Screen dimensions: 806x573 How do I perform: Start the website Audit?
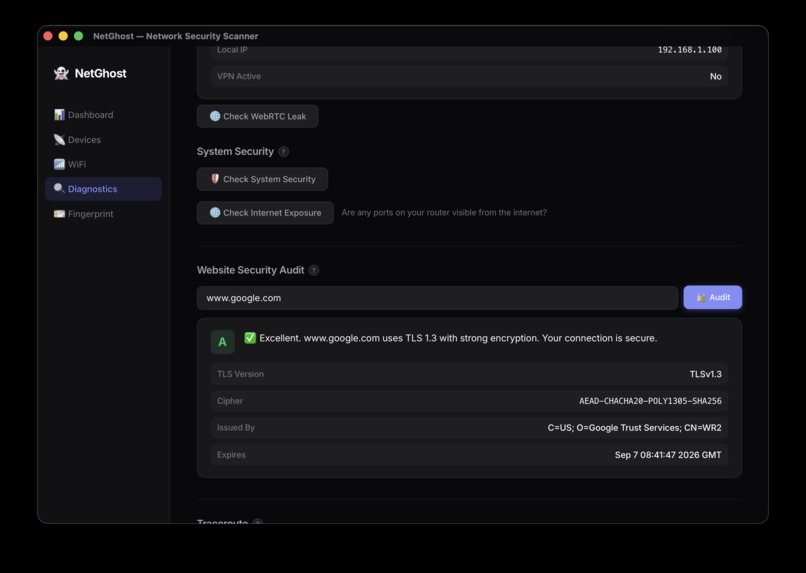point(712,297)
